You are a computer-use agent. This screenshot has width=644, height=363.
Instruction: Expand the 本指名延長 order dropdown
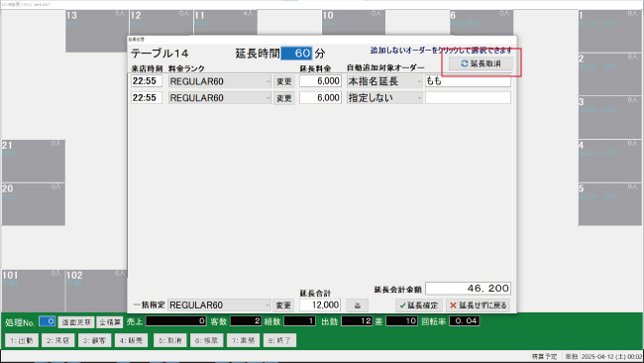384,81
